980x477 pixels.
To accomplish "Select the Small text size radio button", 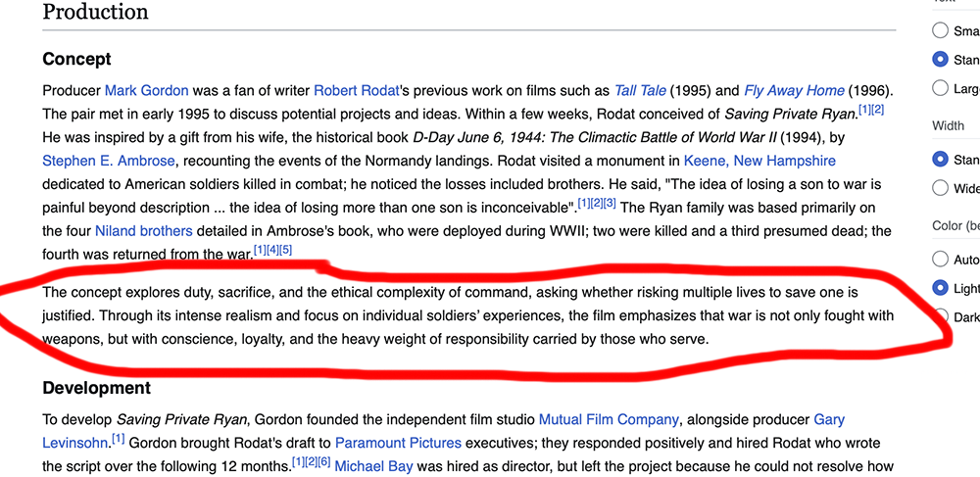I will 941,30.
